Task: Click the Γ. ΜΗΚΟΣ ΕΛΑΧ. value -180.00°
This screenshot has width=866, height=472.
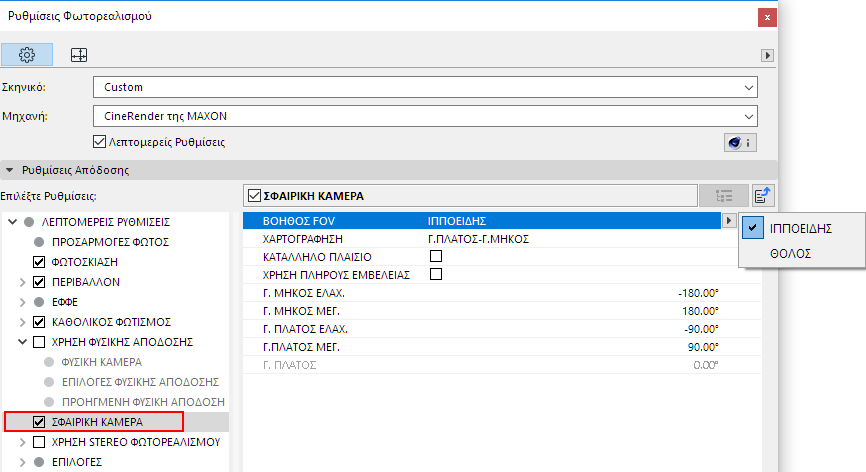Action: [698, 293]
